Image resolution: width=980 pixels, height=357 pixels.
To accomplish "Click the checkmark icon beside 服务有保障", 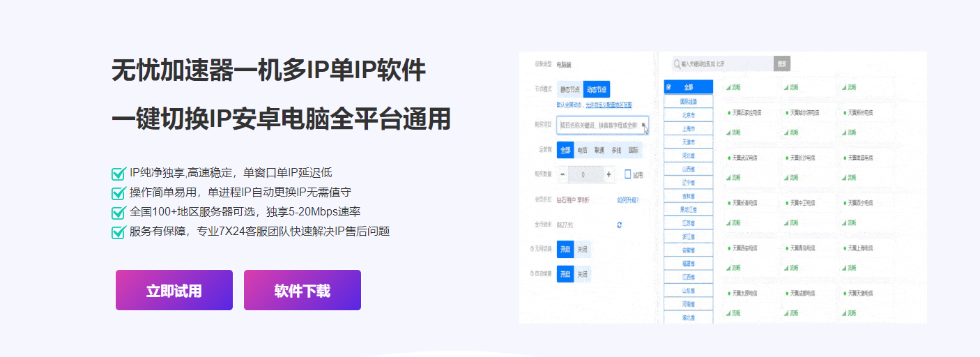I will [x=118, y=232].
